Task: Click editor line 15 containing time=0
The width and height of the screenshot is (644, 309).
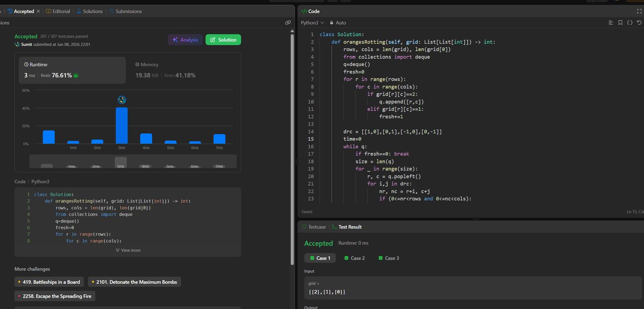Action: [x=353, y=138]
